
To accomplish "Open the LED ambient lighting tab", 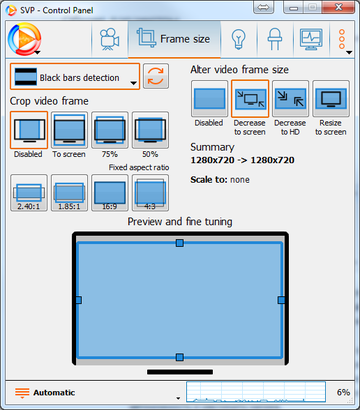I will 275,39.
